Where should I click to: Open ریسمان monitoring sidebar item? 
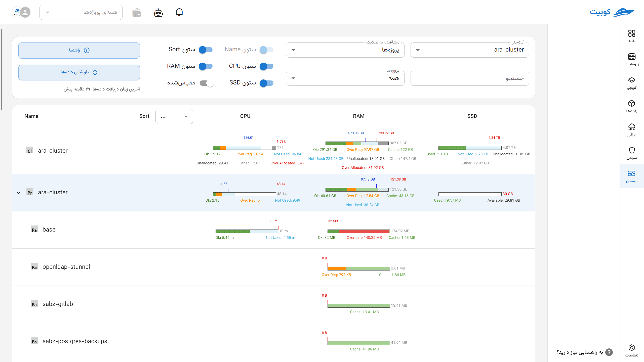(x=632, y=176)
